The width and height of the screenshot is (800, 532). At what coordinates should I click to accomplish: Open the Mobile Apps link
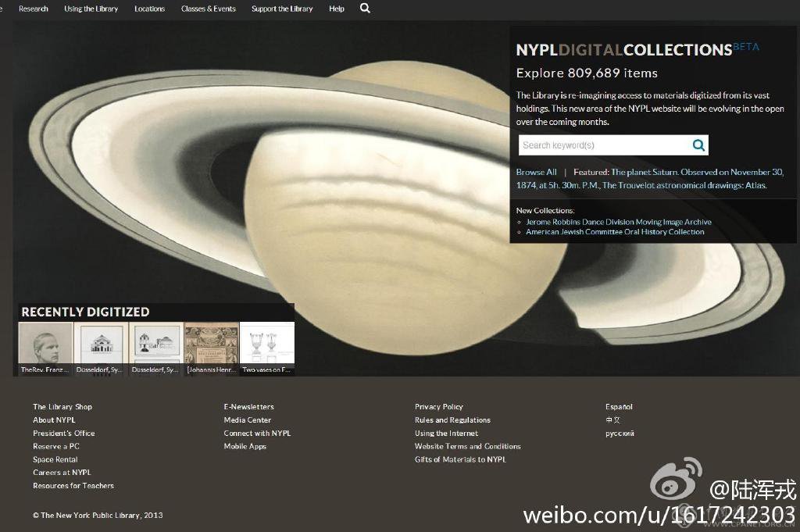[245, 446]
